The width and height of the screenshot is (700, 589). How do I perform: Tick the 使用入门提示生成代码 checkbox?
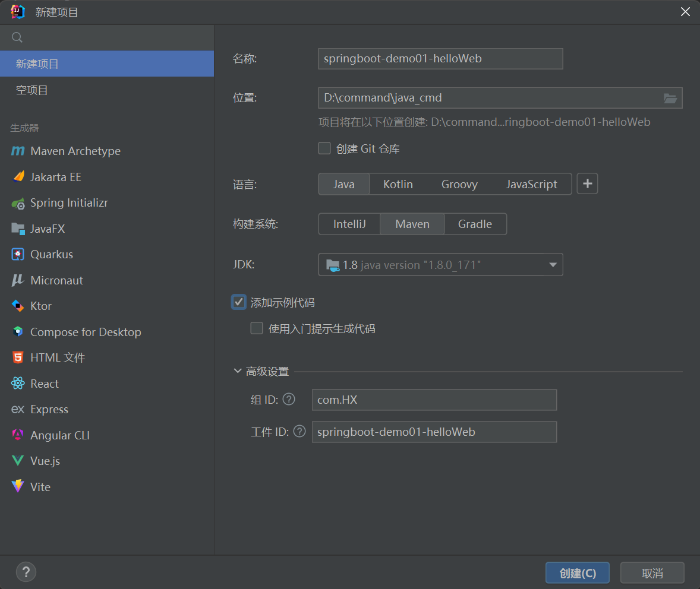point(257,328)
